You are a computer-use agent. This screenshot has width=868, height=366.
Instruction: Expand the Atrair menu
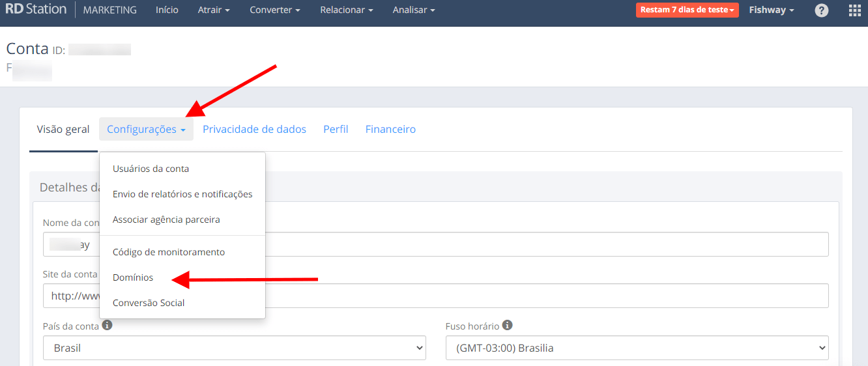214,10
